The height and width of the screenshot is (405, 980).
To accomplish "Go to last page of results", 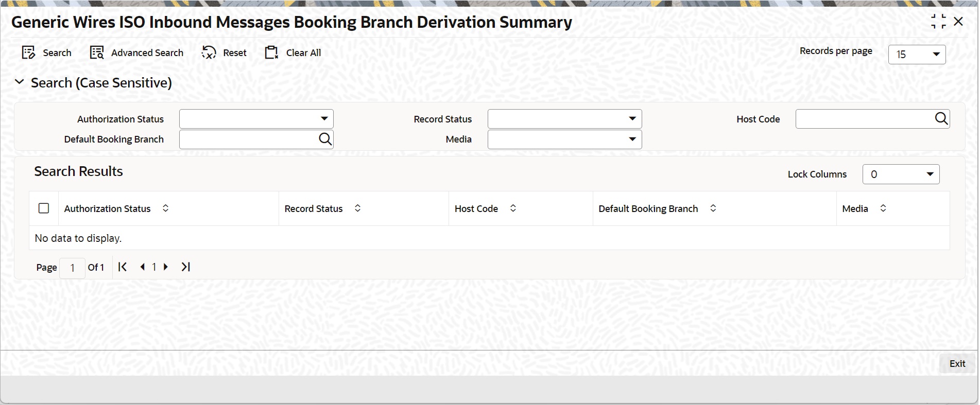I will tap(185, 267).
